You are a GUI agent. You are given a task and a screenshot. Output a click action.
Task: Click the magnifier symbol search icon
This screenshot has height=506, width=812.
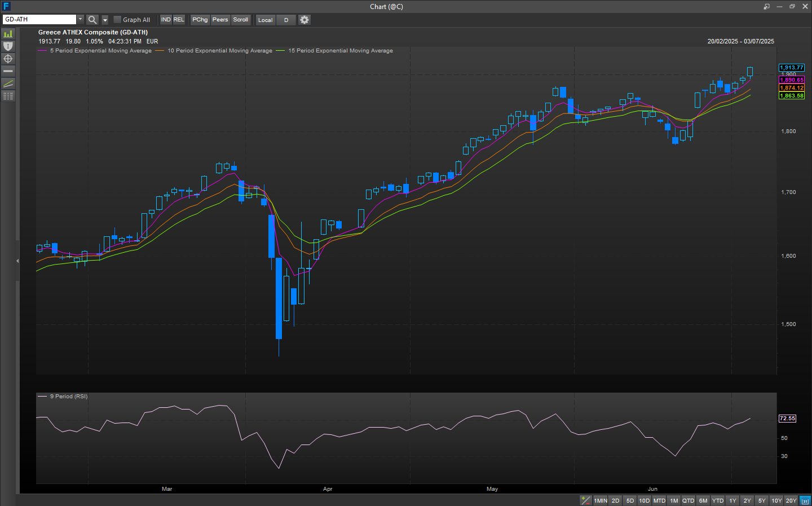pyautogui.click(x=92, y=20)
